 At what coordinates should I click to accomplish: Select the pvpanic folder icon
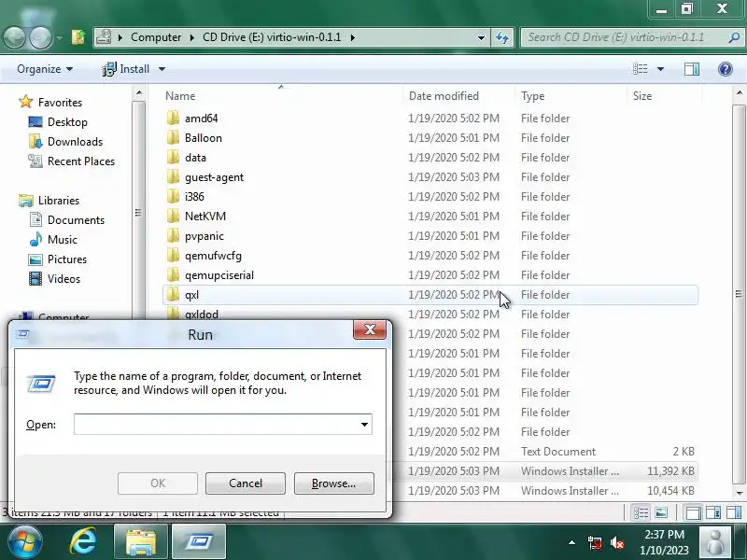(173, 235)
